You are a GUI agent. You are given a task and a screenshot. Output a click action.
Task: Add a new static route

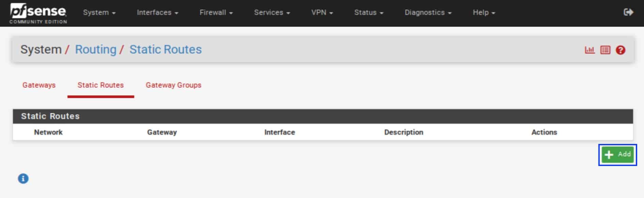point(617,154)
